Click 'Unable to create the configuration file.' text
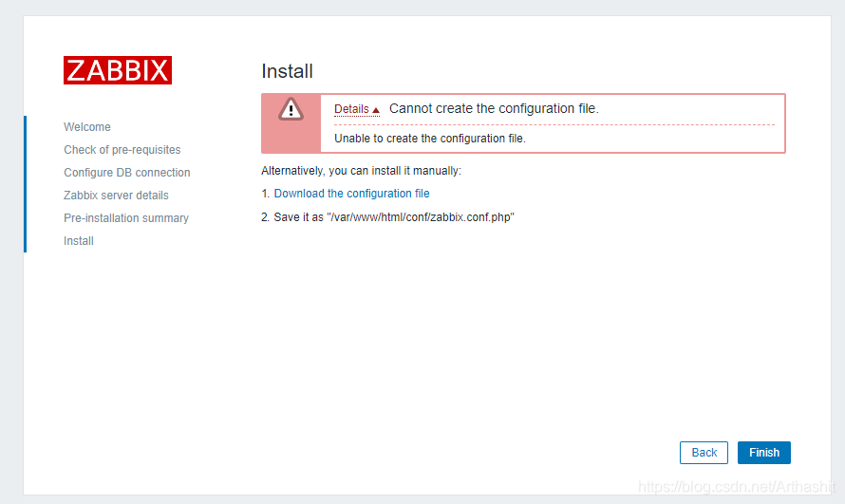 pos(430,139)
